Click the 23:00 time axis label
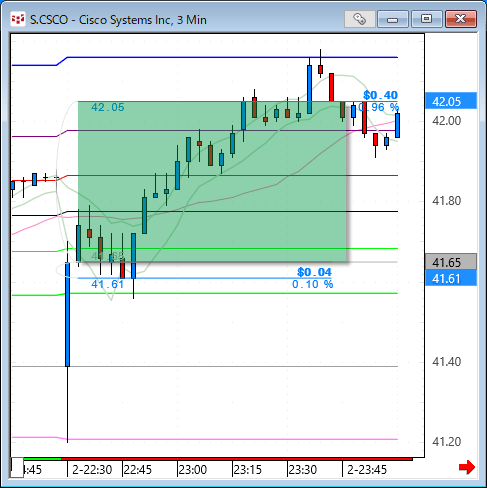The width and height of the screenshot is (487, 488). tap(193, 470)
